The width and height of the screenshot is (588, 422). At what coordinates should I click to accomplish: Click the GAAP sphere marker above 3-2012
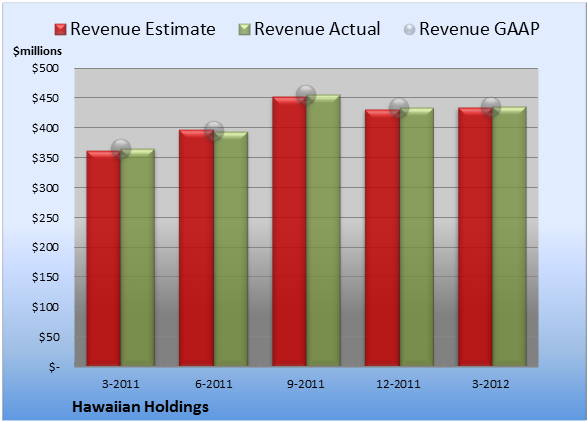pyautogui.click(x=491, y=107)
